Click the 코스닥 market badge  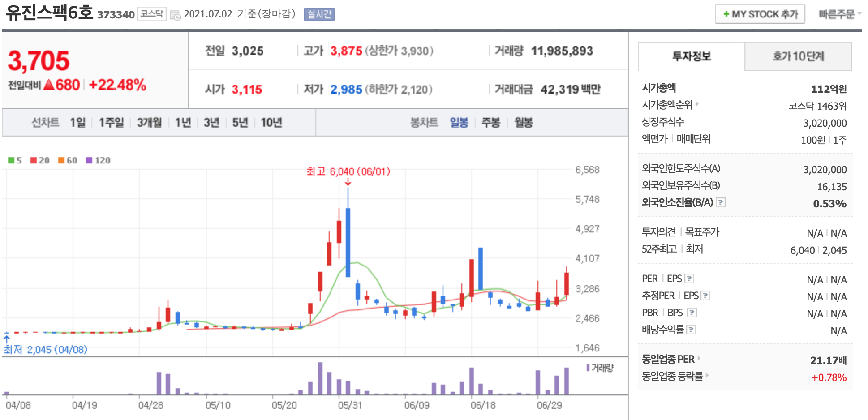[x=151, y=14]
